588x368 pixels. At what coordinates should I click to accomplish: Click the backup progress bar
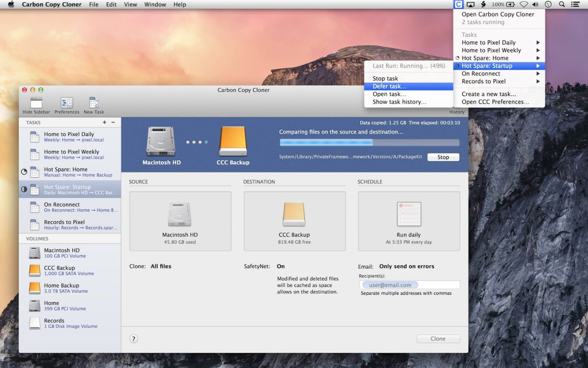click(369, 143)
